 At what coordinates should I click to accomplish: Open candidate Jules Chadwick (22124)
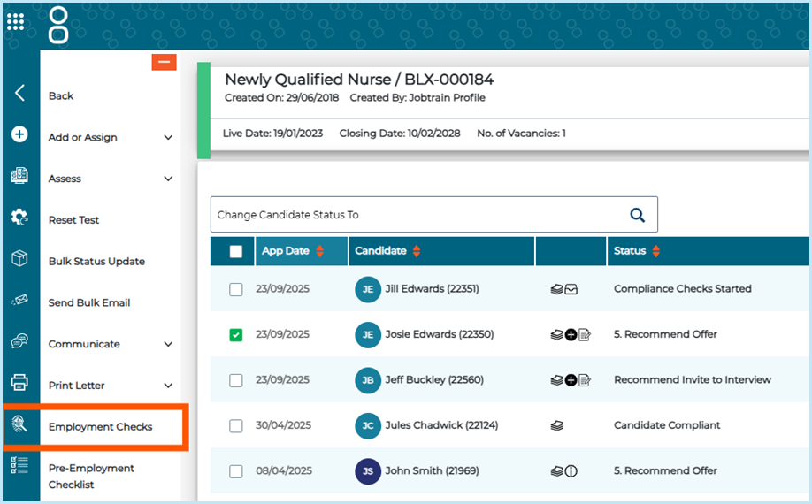click(441, 425)
